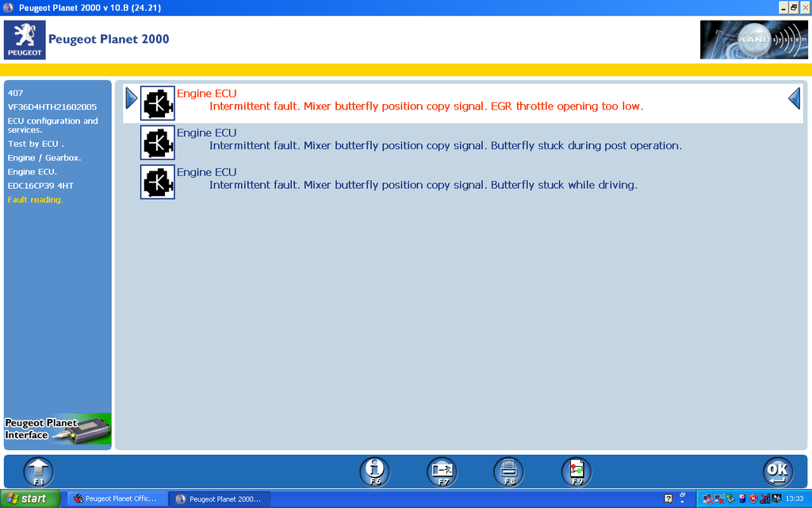Image resolution: width=812 pixels, height=508 pixels.
Task: Click the system clock showing 13:33
Action: pos(795,498)
